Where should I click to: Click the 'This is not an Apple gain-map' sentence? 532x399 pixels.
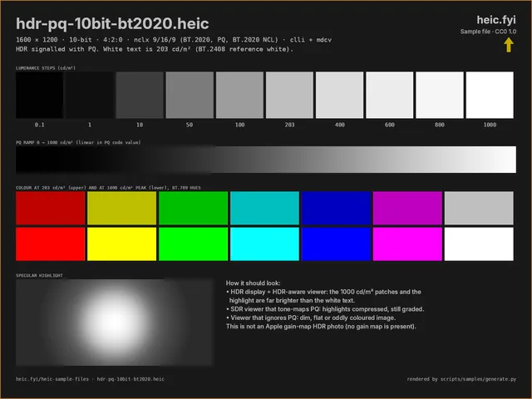[321, 327]
